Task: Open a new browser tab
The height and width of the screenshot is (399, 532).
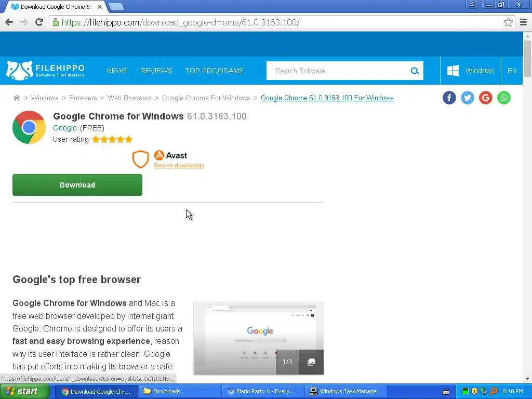Action: pos(116,7)
